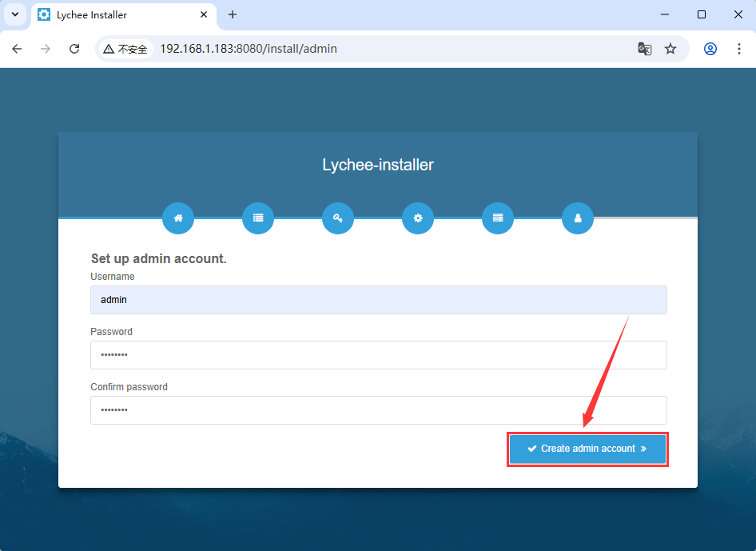Image resolution: width=756 pixels, height=551 pixels.
Task: Click the address bar URL
Action: (x=249, y=49)
